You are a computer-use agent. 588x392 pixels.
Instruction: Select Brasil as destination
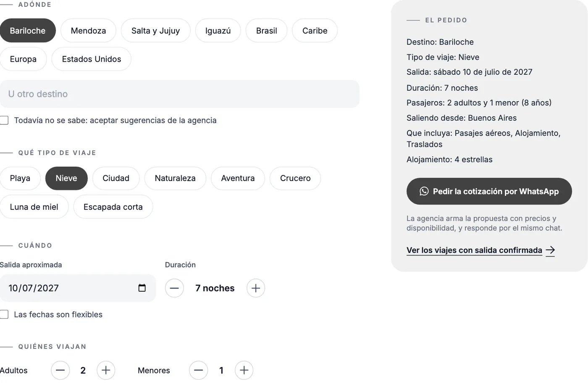pyautogui.click(x=267, y=31)
